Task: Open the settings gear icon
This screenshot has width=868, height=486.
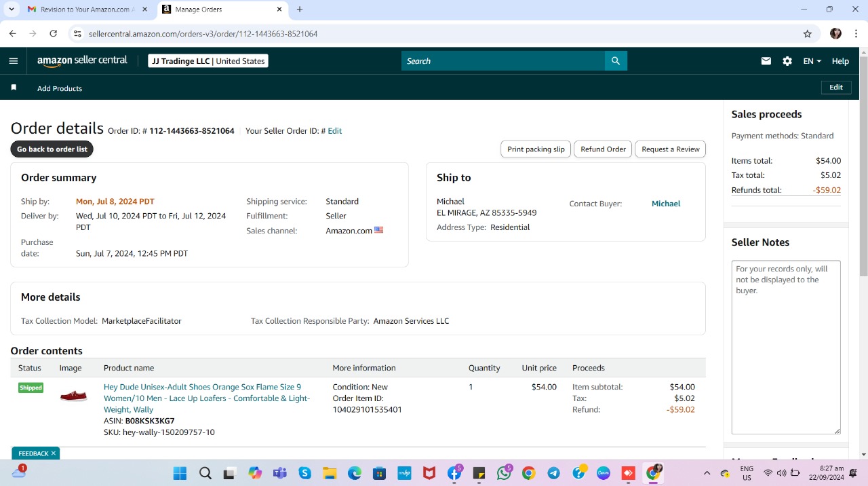Action: 787,61
